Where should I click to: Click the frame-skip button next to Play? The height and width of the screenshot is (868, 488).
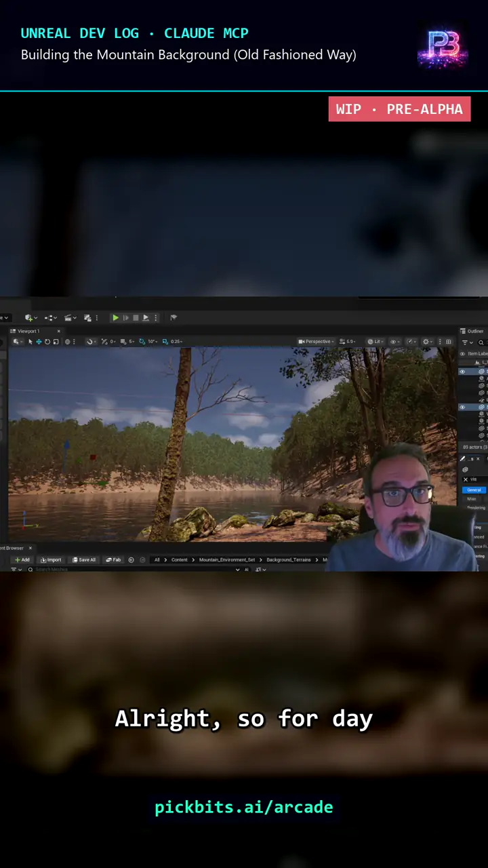pos(126,317)
